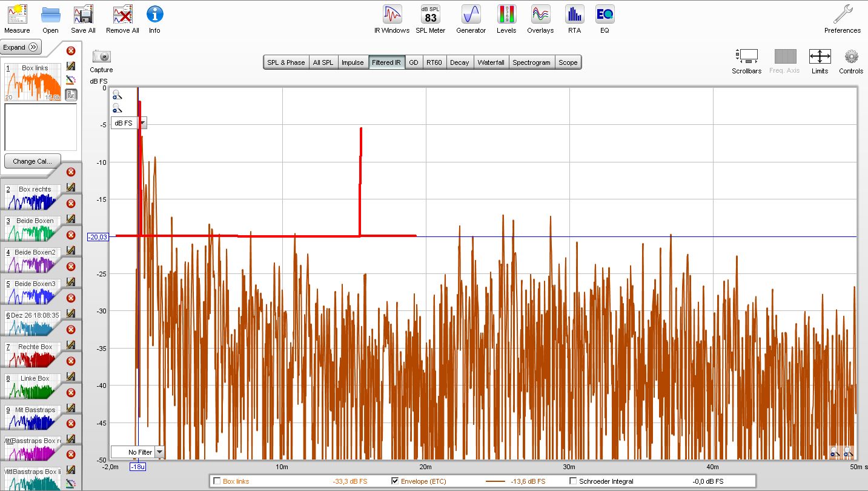Open the No Filter dropdown

[137, 452]
